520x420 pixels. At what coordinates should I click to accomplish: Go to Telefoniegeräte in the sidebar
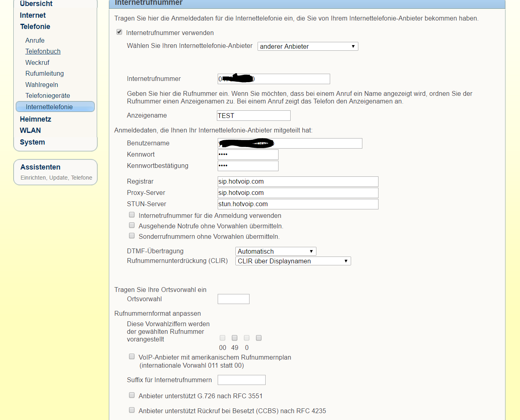[48, 96]
